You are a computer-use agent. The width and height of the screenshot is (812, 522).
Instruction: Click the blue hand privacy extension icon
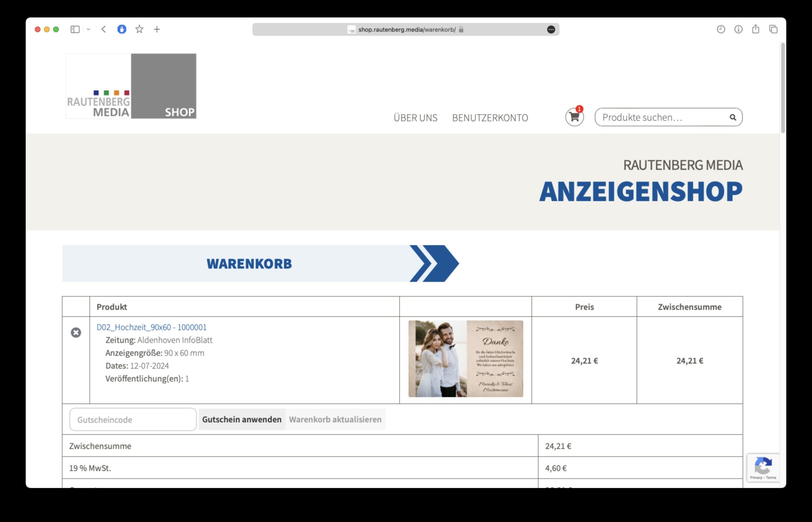point(121,30)
